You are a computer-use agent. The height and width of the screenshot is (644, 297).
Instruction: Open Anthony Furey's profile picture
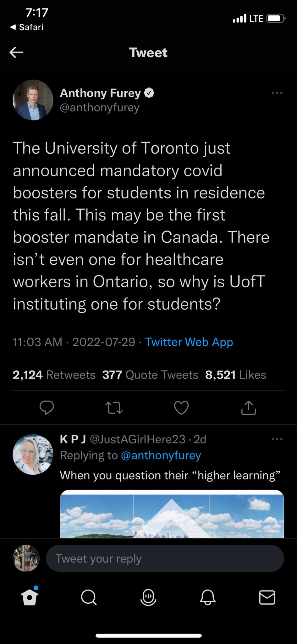pos(33,100)
